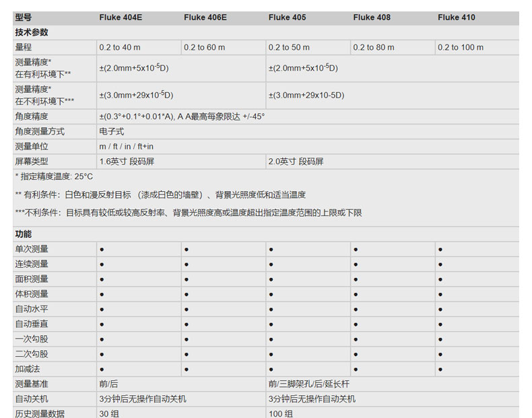Click 连续测量 bullet under Fluke 406E
The height and width of the screenshot is (418, 532).
click(187, 265)
